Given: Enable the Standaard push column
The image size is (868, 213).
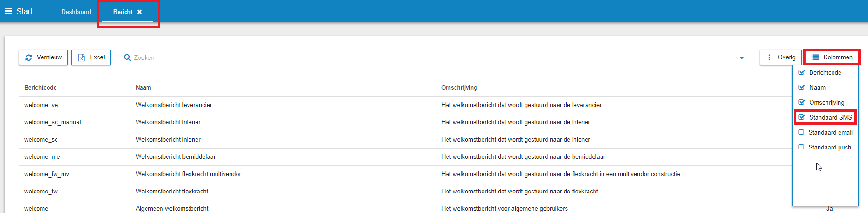Looking at the screenshot, I should coord(801,147).
